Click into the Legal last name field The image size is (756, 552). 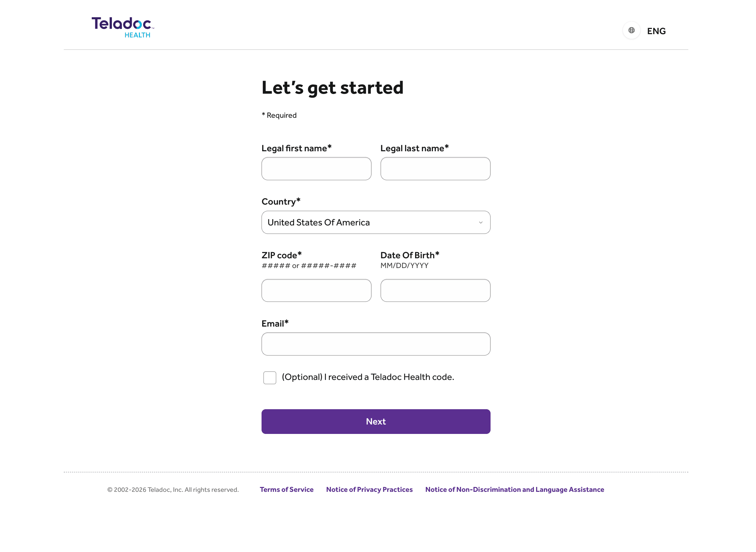click(435, 169)
